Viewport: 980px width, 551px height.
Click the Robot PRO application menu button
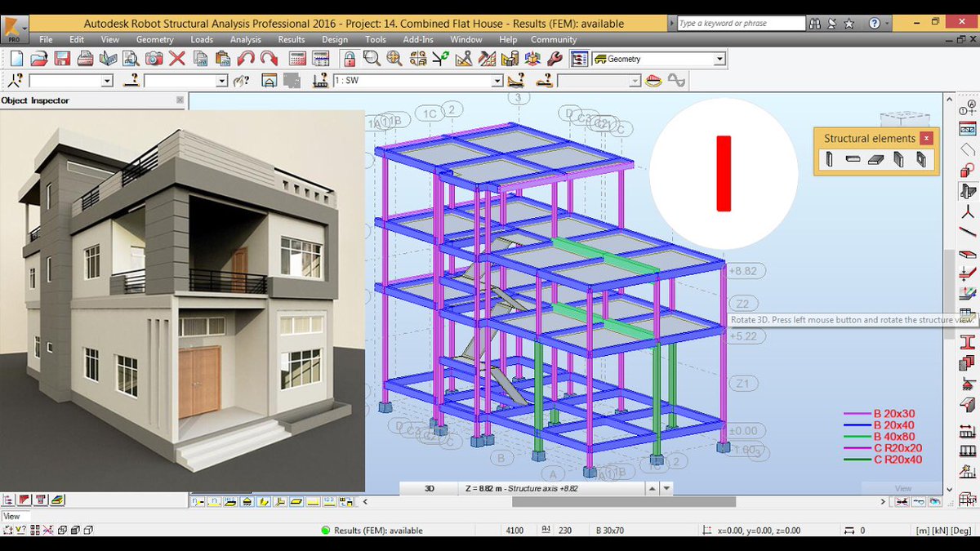pos(12,29)
